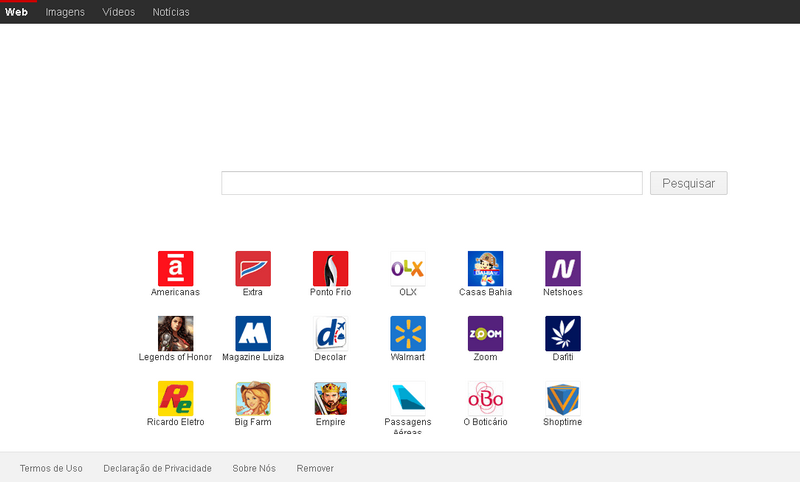Click the Big Farm text label
Screen dimensions: 800x482
click(x=253, y=422)
